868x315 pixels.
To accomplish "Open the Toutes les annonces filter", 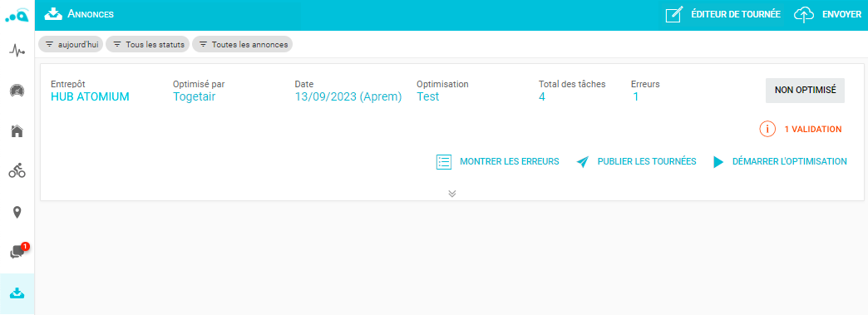I will coord(243,44).
